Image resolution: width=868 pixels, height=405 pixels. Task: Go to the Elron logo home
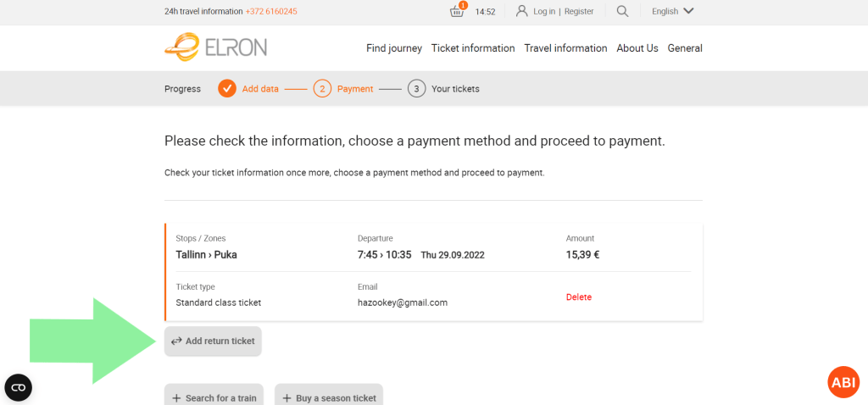216,47
